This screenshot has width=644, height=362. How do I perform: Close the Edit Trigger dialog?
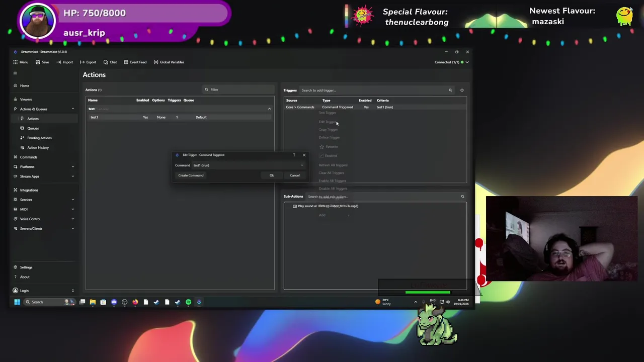[304, 155]
